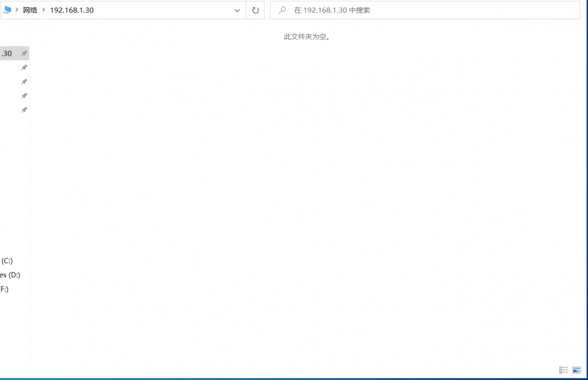
Task: Click the 192.168.1.30 breadcrumb segment
Action: [x=72, y=10]
